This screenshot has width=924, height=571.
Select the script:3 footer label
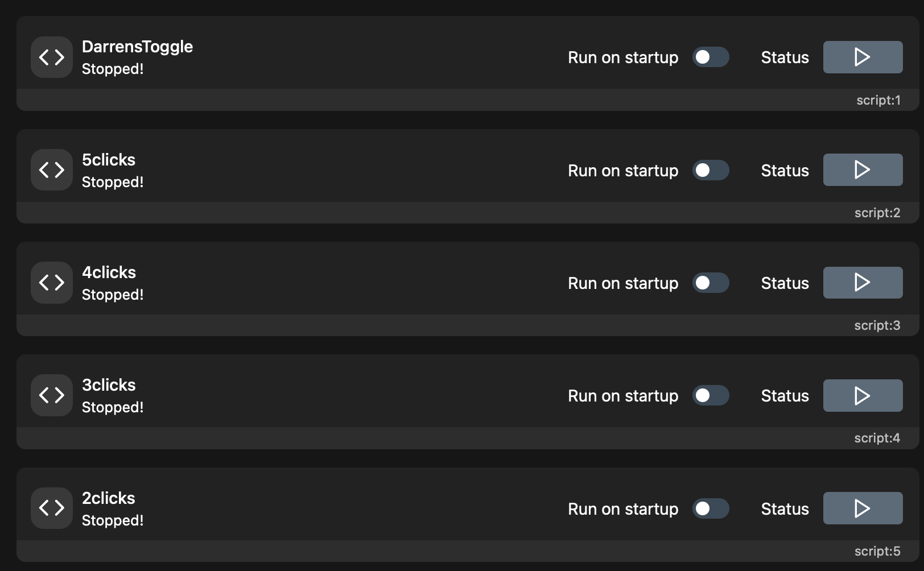pyautogui.click(x=877, y=325)
